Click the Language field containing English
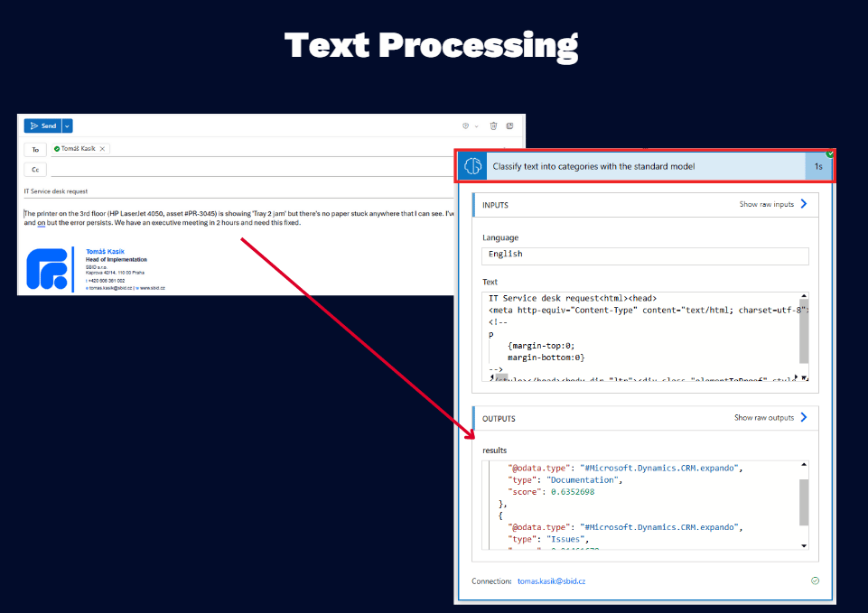Image resolution: width=868 pixels, height=613 pixels. click(645, 256)
